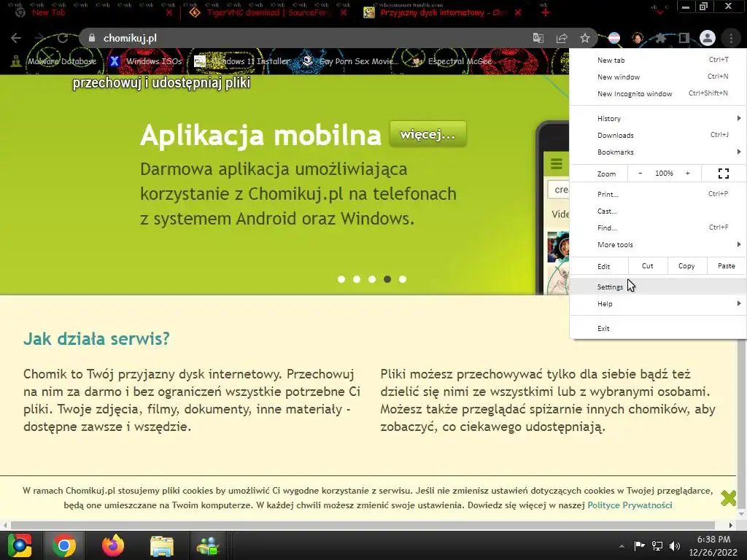Viewport: 747px width, 560px height.
Task: Open the Malware Database bookmark
Action: (53, 61)
